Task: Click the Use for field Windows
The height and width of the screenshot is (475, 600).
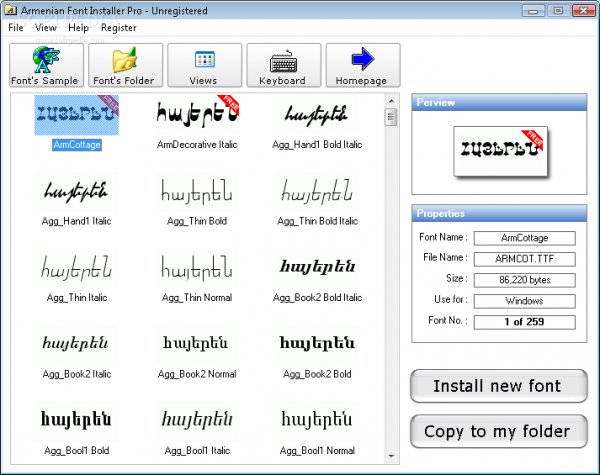Action: 525,301
